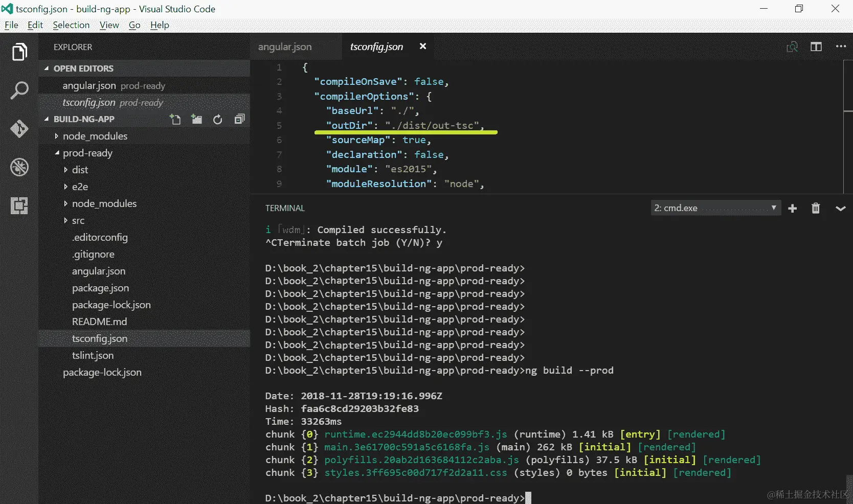This screenshot has height=504, width=853.
Task: Click polyfills.20ab2d163684112c2aba.js in terminal output
Action: (421, 460)
